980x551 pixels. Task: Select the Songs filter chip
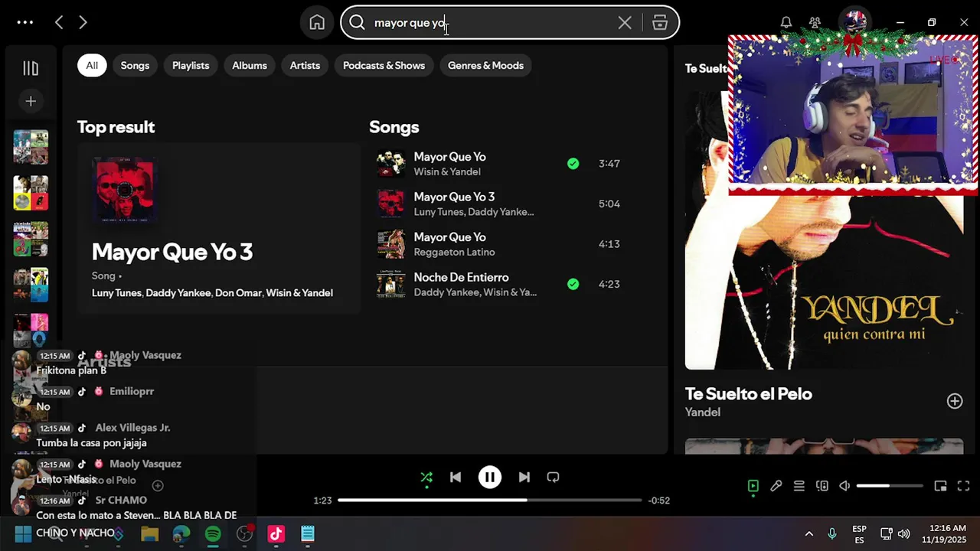[135, 65]
